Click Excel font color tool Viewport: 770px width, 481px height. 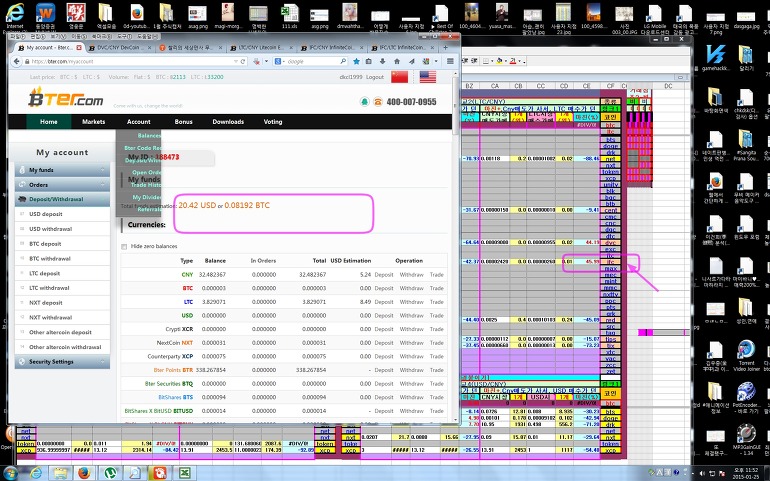(513, 61)
